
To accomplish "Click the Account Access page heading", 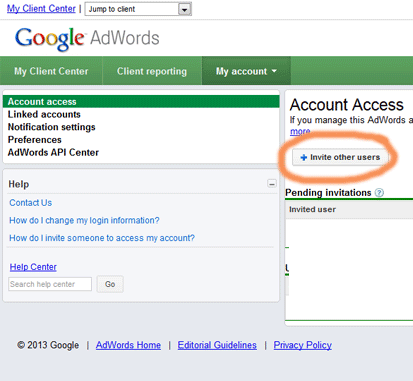I will (x=347, y=105).
